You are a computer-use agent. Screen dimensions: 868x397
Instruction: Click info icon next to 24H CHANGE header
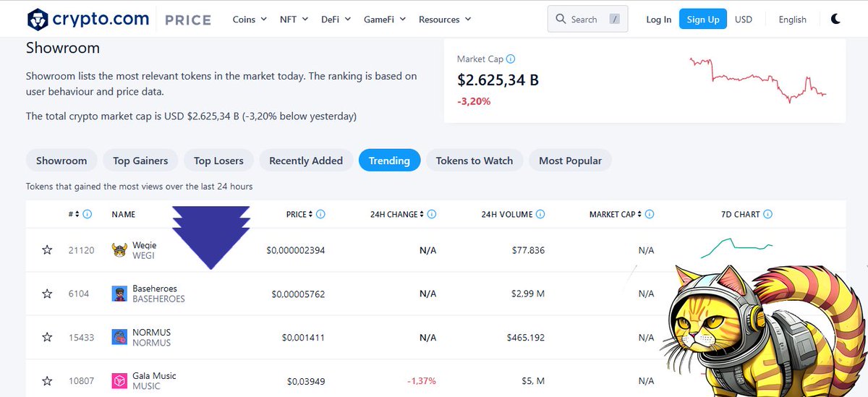click(x=432, y=214)
